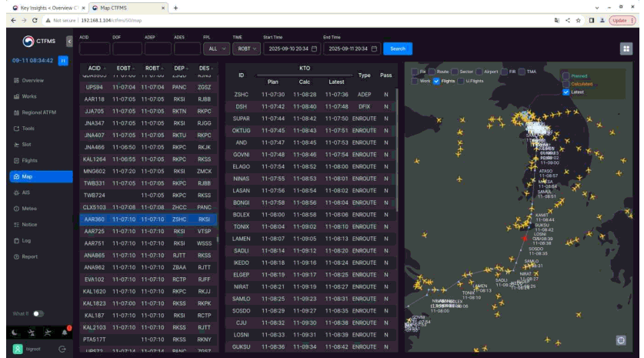The image size is (644, 358).
Task: Switch to the Key Insights browser tab
Action: 48,8
